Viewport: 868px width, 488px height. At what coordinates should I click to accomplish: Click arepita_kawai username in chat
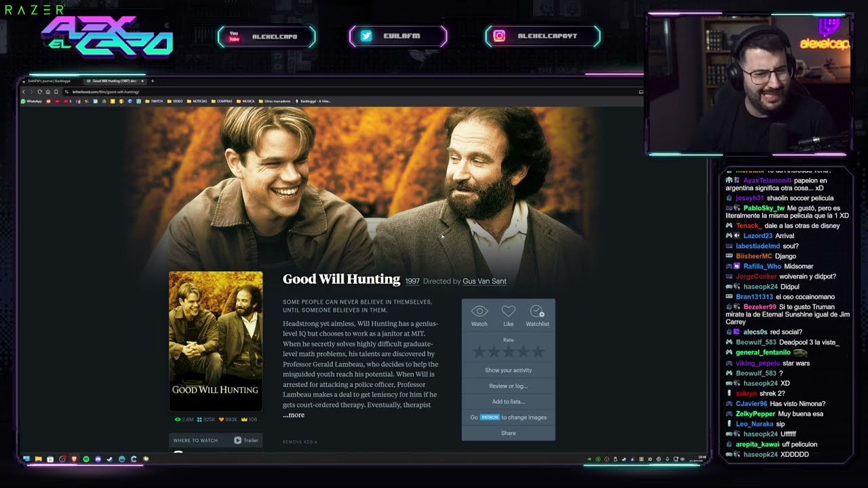click(x=757, y=444)
